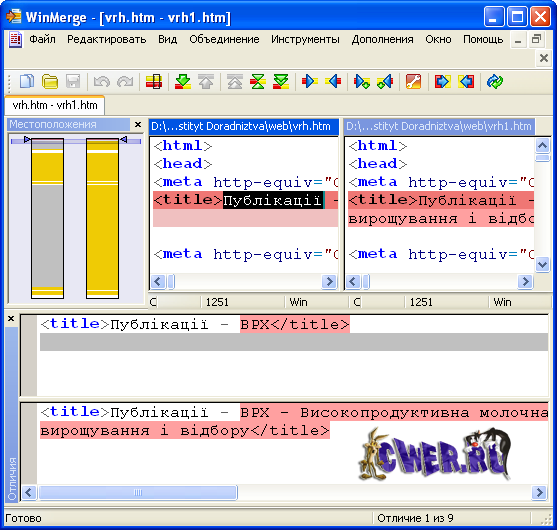Click diff pane scroll right arrow
The image size is (557, 530).
pyautogui.click(x=539, y=492)
